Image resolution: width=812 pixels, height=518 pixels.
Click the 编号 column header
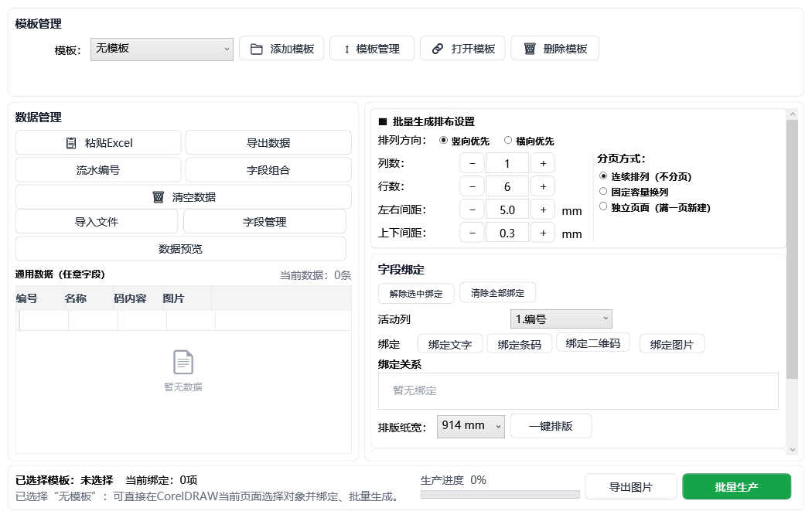[40, 298]
